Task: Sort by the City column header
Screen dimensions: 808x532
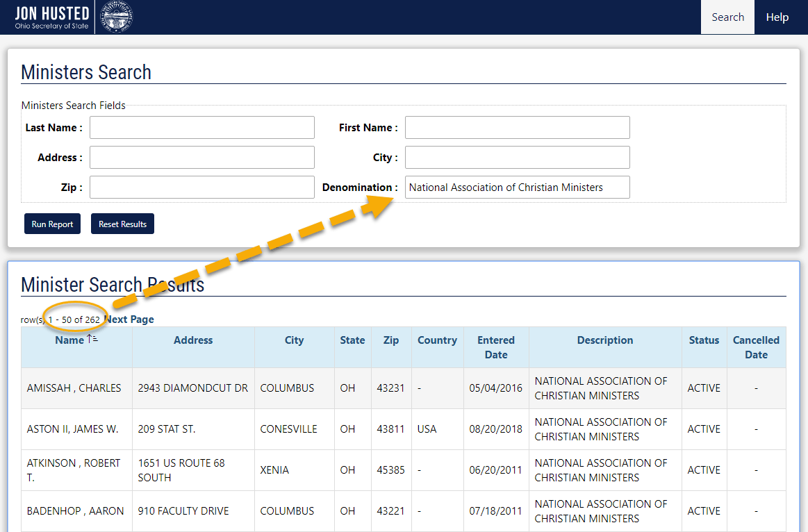Action: (294, 340)
